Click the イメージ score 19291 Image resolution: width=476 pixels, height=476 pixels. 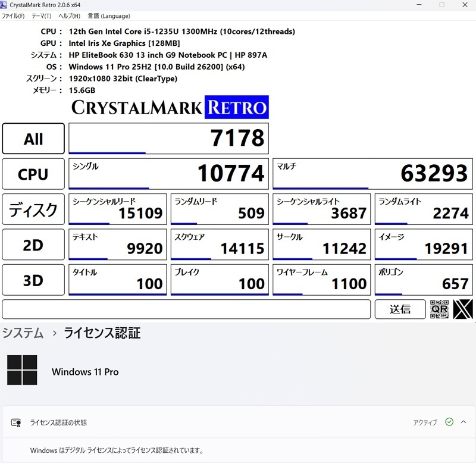(424, 245)
